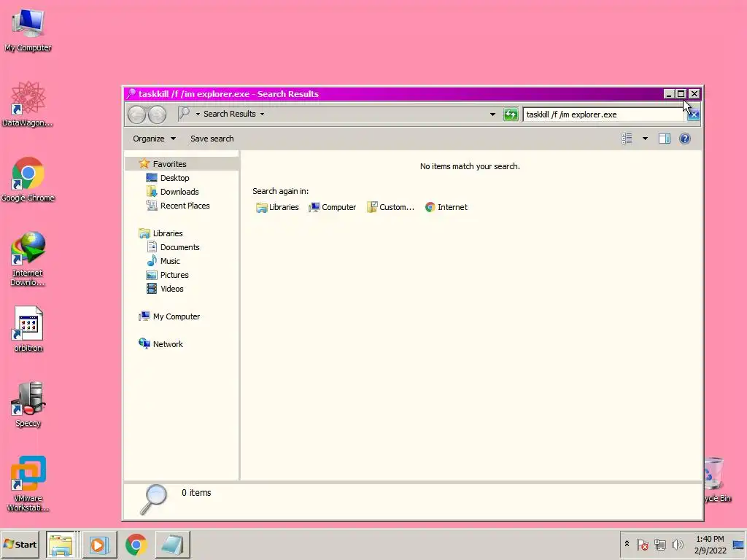Search again on the Internet

[446, 207]
